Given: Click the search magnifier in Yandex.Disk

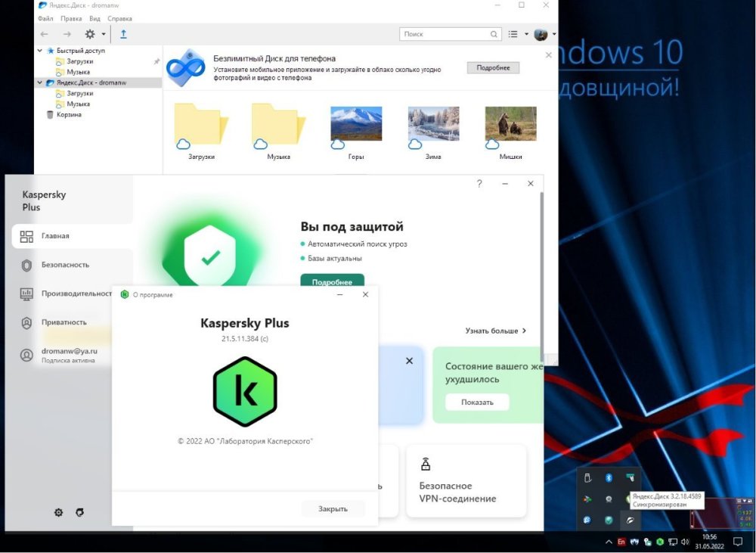Looking at the screenshot, I should (494, 34).
